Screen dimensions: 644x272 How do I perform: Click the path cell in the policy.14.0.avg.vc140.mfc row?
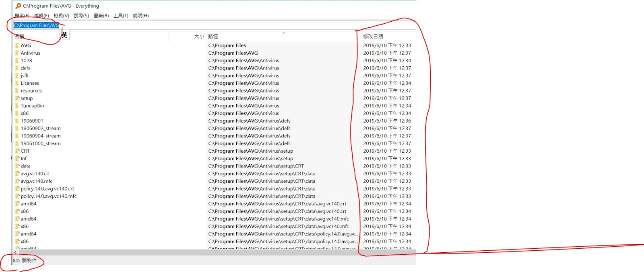(262, 196)
